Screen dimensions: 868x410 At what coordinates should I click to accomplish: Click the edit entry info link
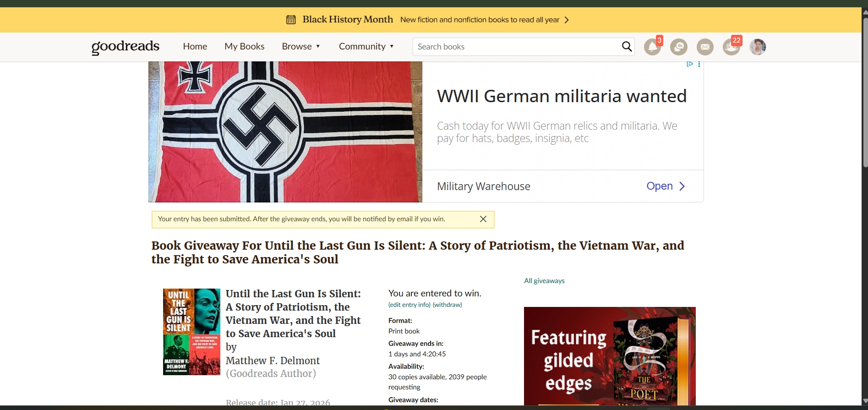(x=409, y=305)
